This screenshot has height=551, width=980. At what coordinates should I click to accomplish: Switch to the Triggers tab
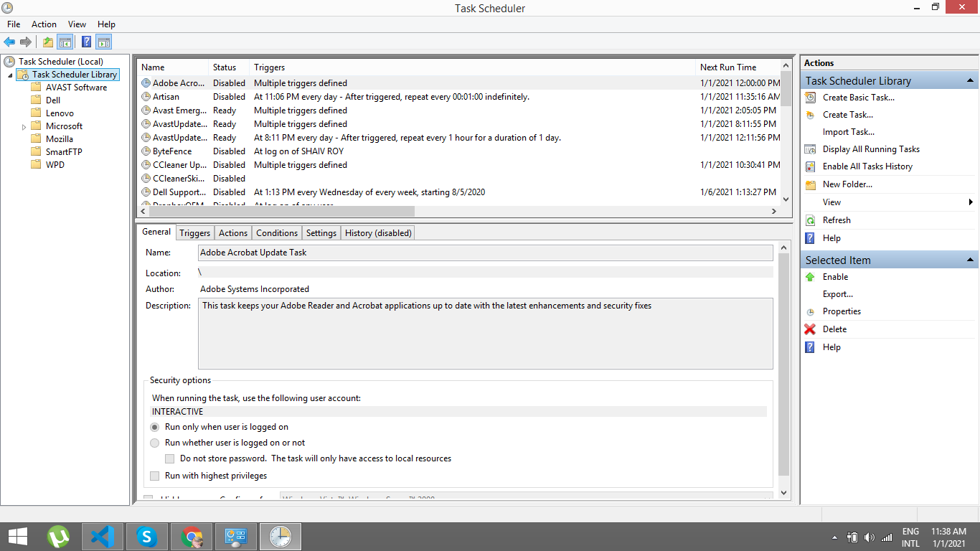click(x=195, y=233)
